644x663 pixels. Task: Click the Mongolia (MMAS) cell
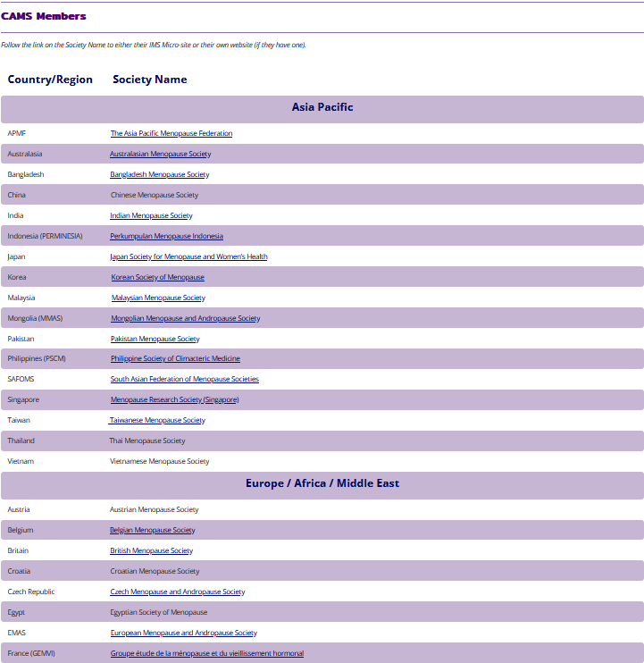[x=35, y=318]
